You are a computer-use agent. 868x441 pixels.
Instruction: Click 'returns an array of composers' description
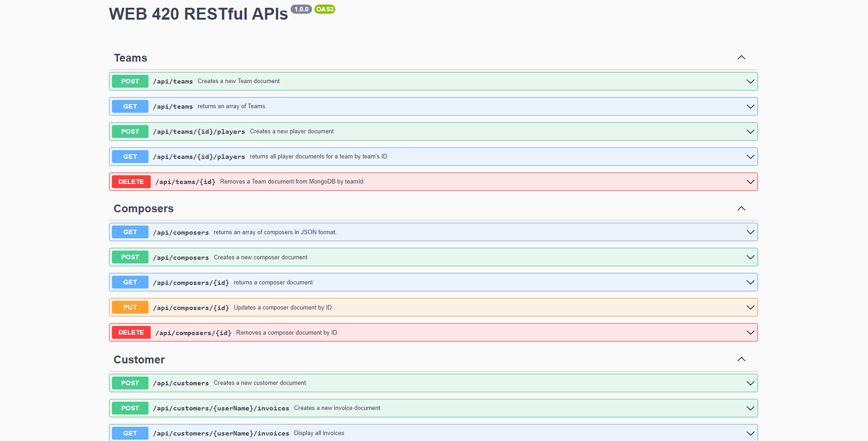[x=275, y=232]
